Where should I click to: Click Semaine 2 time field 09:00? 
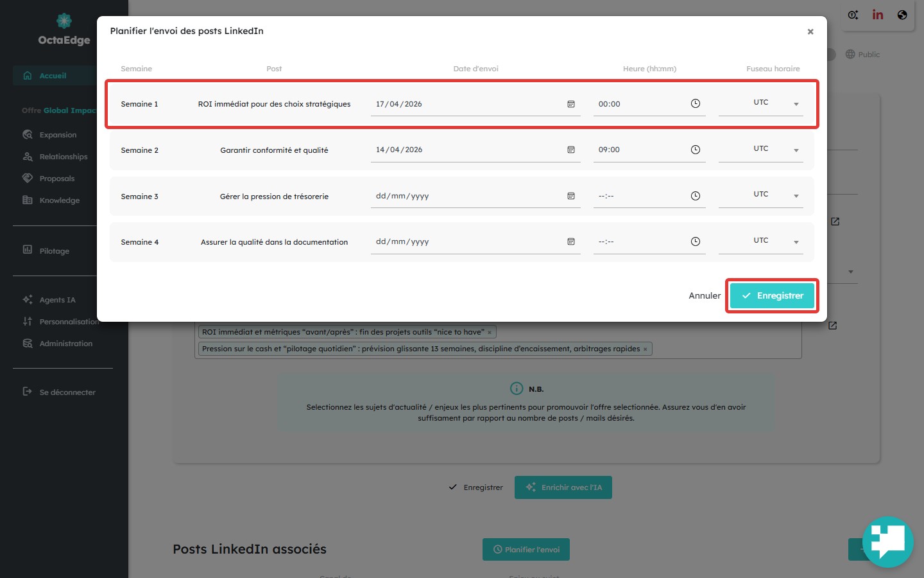point(649,150)
